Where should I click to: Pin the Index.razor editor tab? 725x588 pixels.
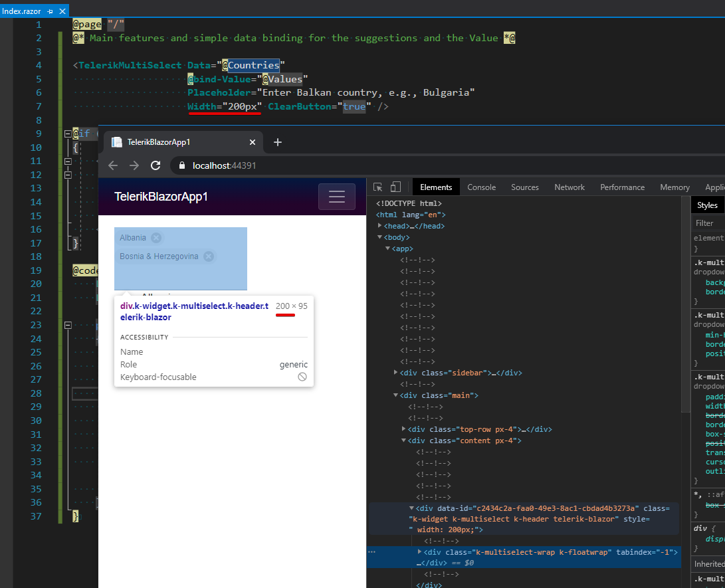click(x=51, y=11)
